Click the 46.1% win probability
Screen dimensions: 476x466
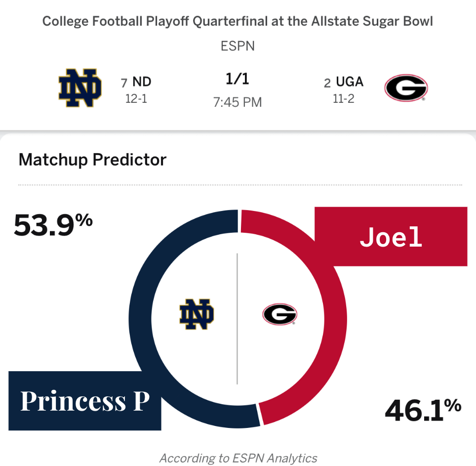pos(423,411)
